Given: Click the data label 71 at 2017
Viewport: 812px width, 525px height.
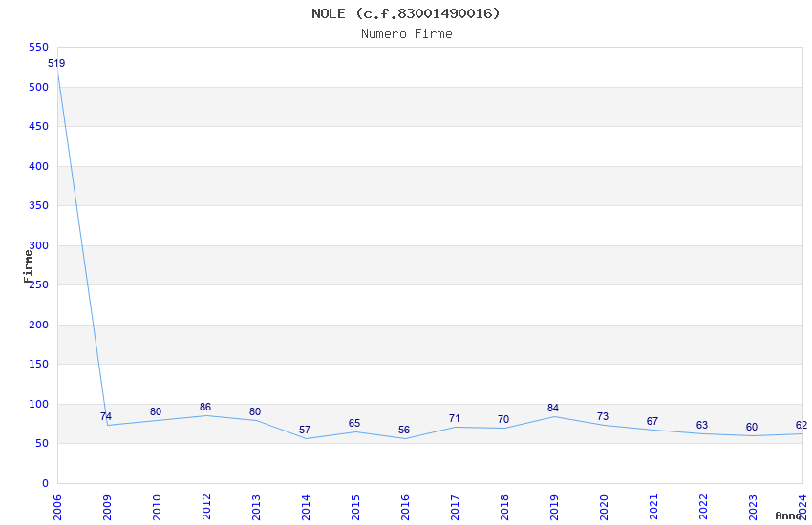Looking at the screenshot, I should [454, 418].
